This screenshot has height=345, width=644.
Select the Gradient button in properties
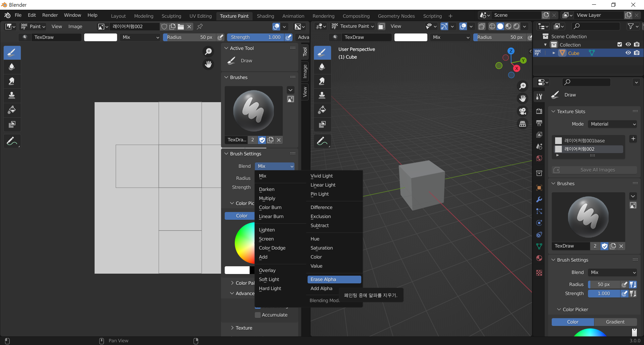[615, 322]
